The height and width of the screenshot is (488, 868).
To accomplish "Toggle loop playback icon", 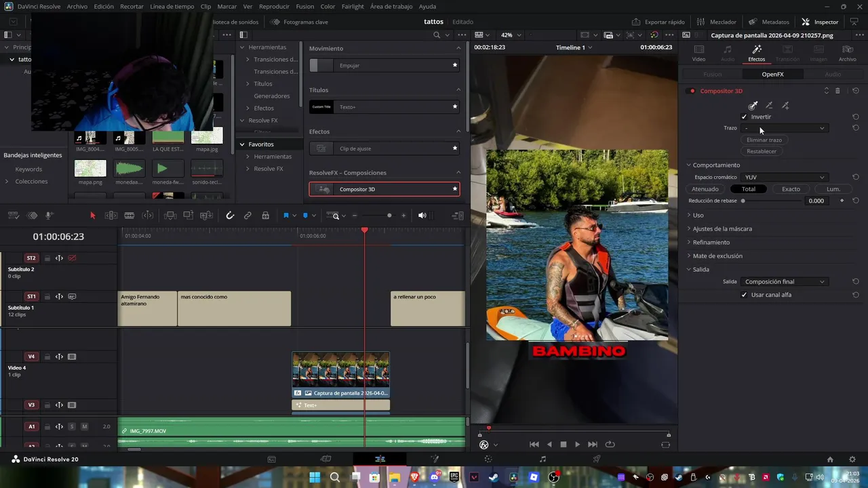I will (x=610, y=445).
